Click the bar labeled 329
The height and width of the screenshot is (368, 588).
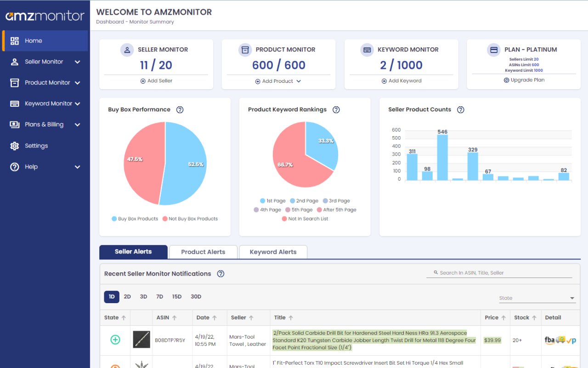473,167
